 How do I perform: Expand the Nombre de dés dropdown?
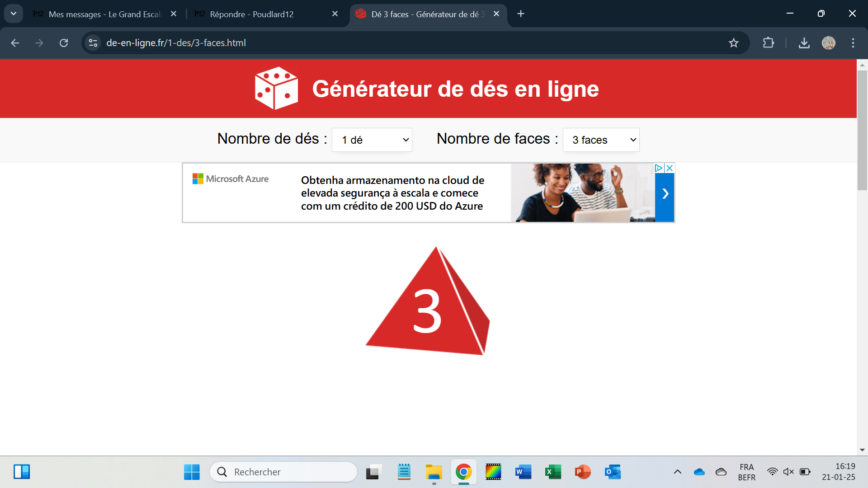(x=372, y=140)
